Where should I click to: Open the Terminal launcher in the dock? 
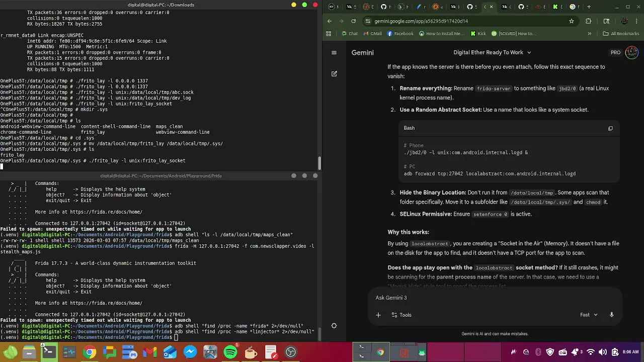(x=49, y=352)
